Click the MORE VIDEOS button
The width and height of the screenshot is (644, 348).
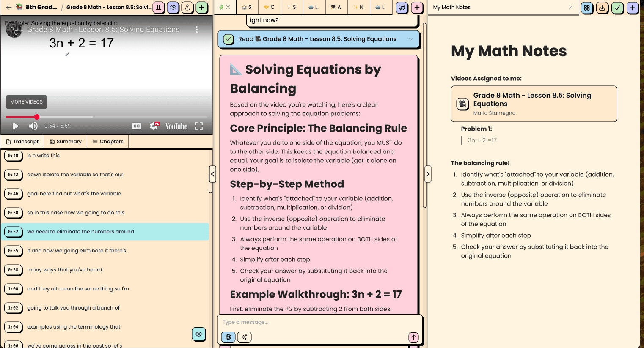pyautogui.click(x=26, y=102)
